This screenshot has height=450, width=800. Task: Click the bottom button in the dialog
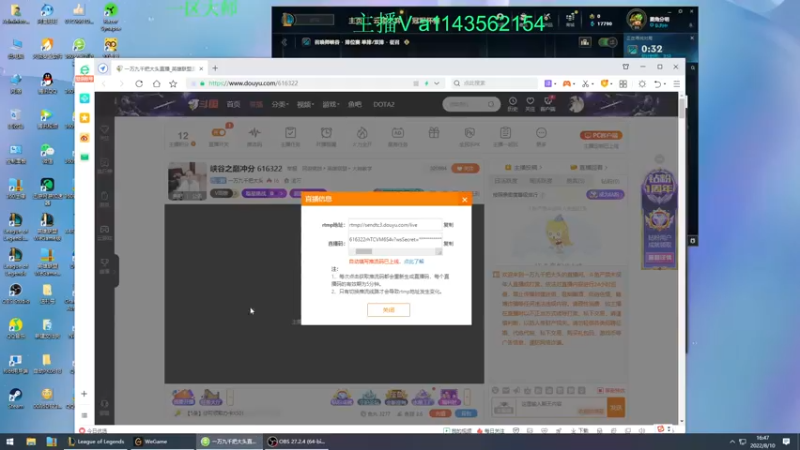click(388, 310)
